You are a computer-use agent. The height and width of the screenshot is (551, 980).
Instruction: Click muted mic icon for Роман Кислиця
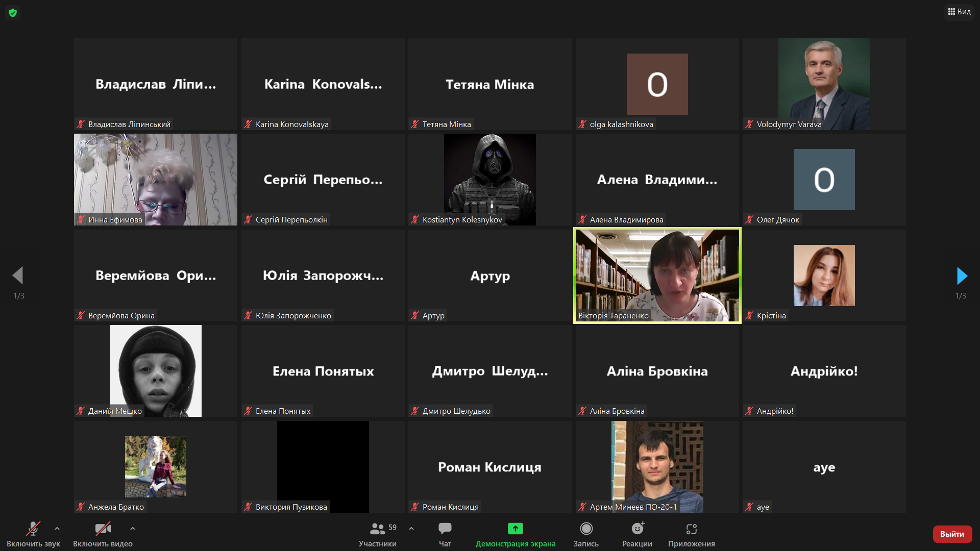pyautogui.click(x=415, y=507)
